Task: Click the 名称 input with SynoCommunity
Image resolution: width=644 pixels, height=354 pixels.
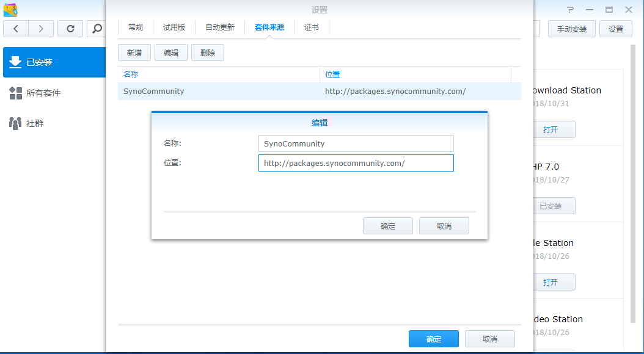Action: coord(356,143)
